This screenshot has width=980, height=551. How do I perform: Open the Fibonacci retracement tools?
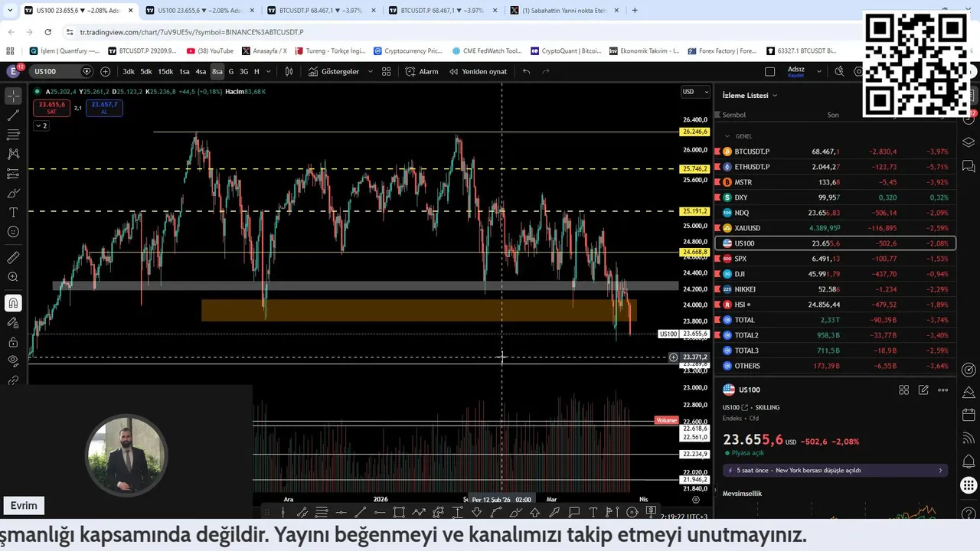[x=13, y=135]
